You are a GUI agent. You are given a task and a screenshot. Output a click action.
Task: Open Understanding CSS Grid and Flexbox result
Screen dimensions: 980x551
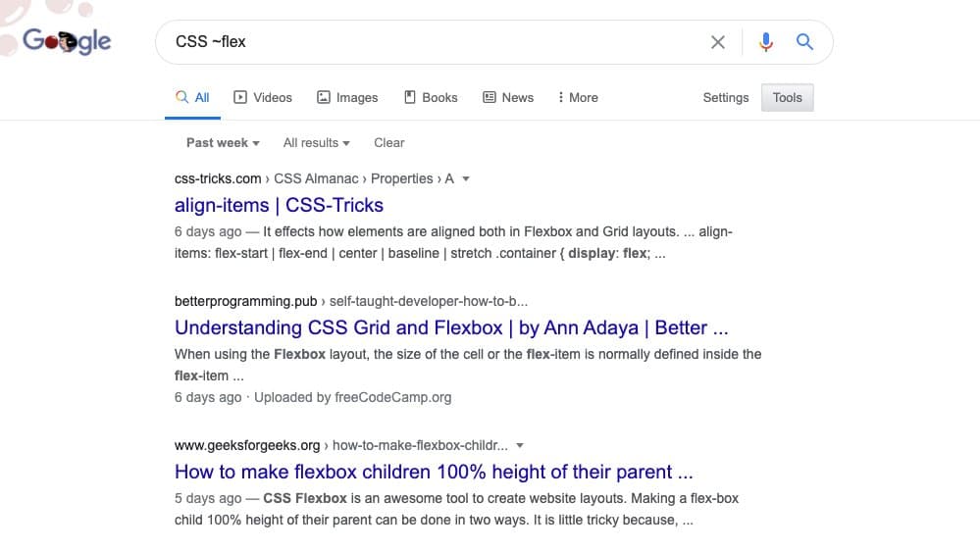pos(450,327)
